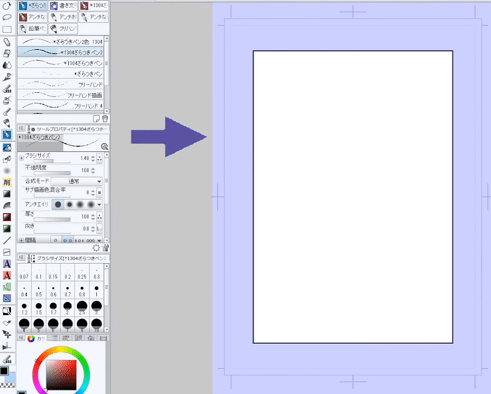The width and height of the screenshot is (491, 394).
Task: Click the color wheel's red square picker
Action: coord(61,375)
